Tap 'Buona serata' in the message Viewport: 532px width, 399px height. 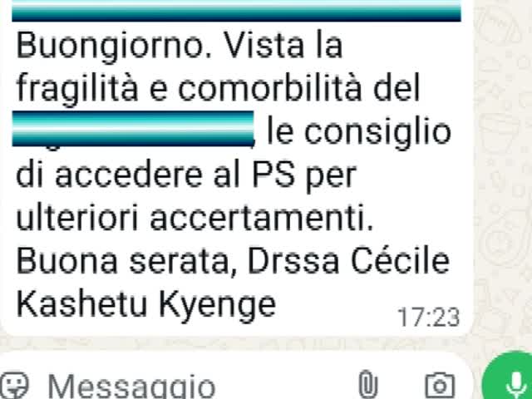[x=123, y=261]
